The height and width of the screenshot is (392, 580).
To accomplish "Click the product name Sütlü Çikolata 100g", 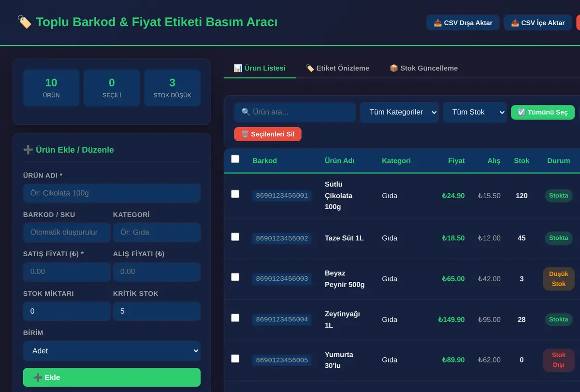I will click(338, 195).
